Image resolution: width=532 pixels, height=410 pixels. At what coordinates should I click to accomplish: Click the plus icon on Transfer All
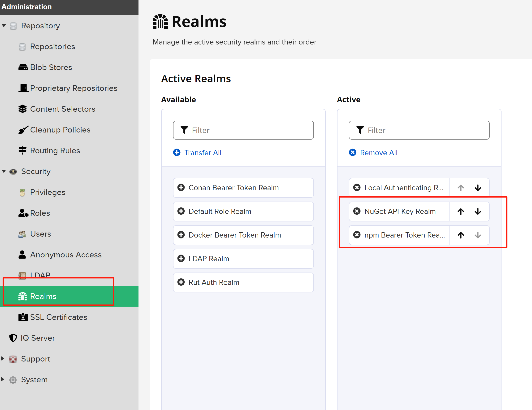(177, 152)
